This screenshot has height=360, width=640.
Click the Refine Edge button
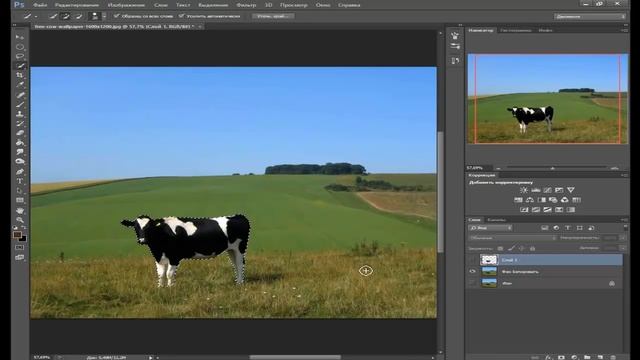273,16
